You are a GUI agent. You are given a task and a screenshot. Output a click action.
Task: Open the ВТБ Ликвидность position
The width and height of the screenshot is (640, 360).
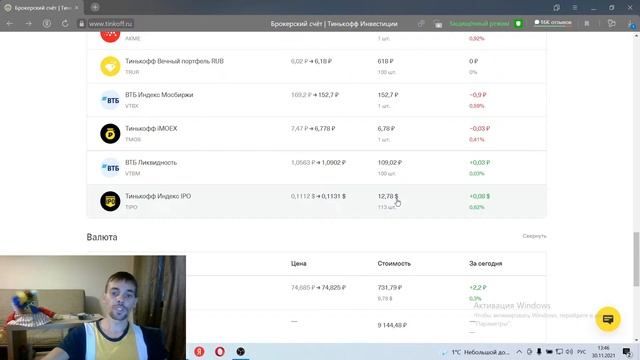pyautogui.click(x=317, y=167)
